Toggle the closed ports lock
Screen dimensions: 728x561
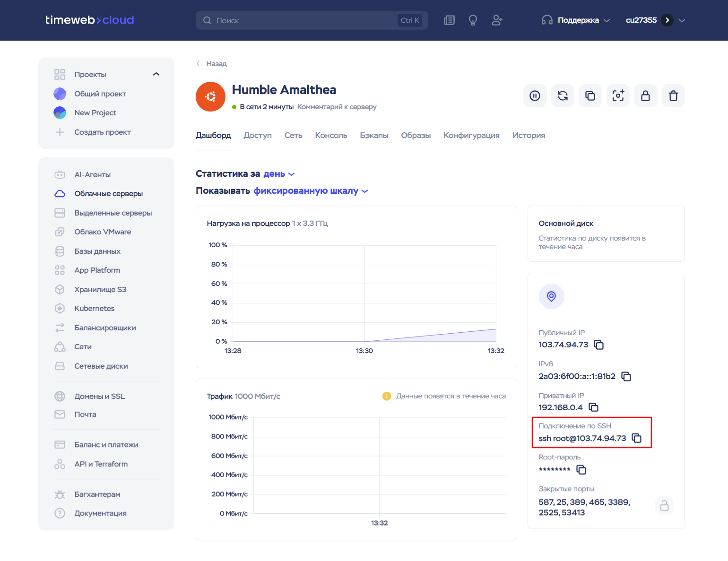point(664,506)
